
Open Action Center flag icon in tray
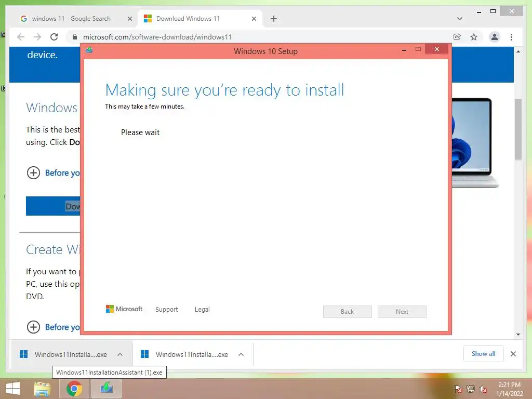tap(458, 389)
